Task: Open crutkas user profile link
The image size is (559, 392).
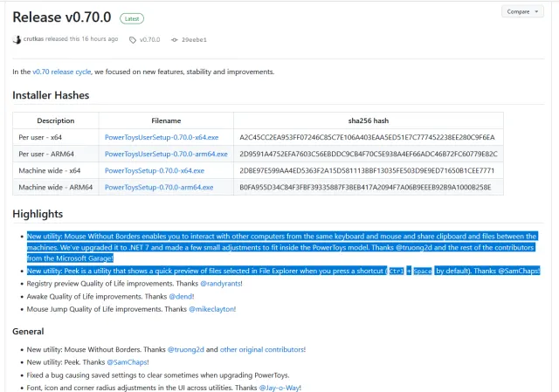Action: point(33,38)
